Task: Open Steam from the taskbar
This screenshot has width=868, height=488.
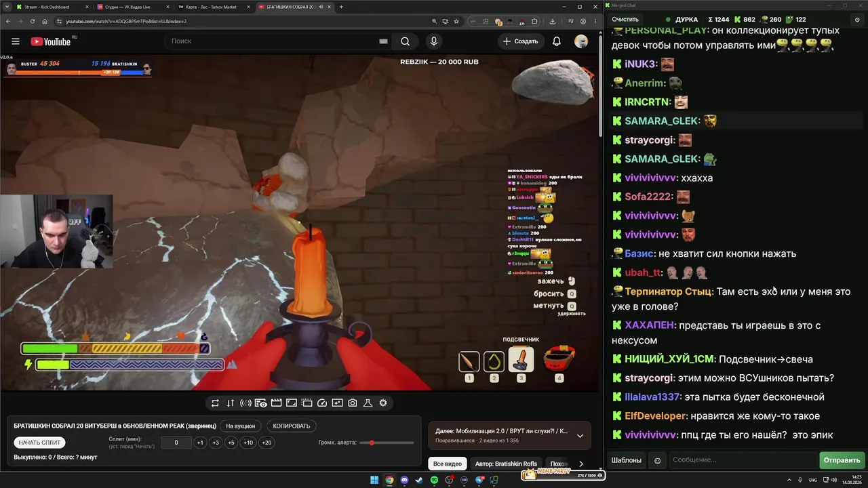Action: pyautogui.click(x=419, y=481)
